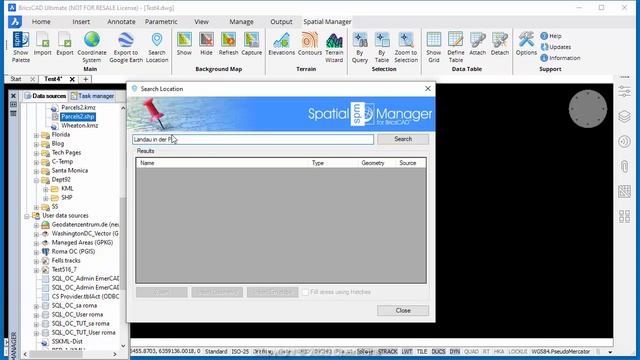Toggle DYN in the status bar
Image resolution: width=640 pixels, height=360 pixels.
(x=454, y=351)
